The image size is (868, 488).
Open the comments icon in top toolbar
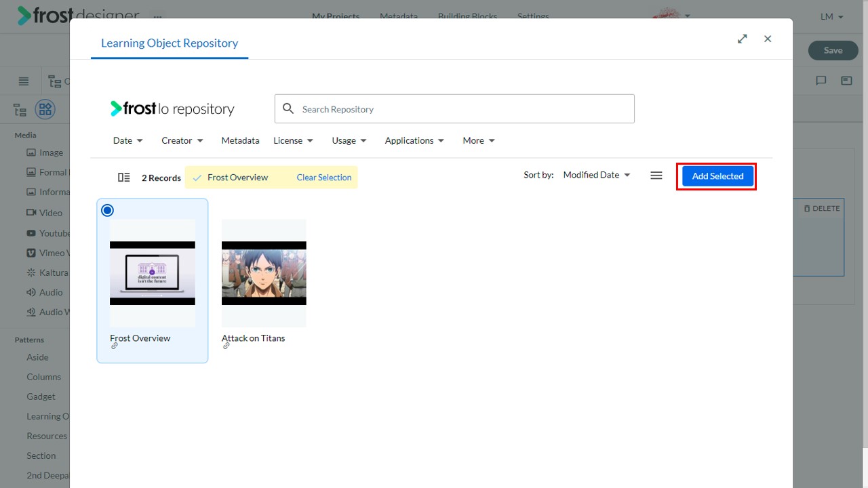(x=821, y=81)
